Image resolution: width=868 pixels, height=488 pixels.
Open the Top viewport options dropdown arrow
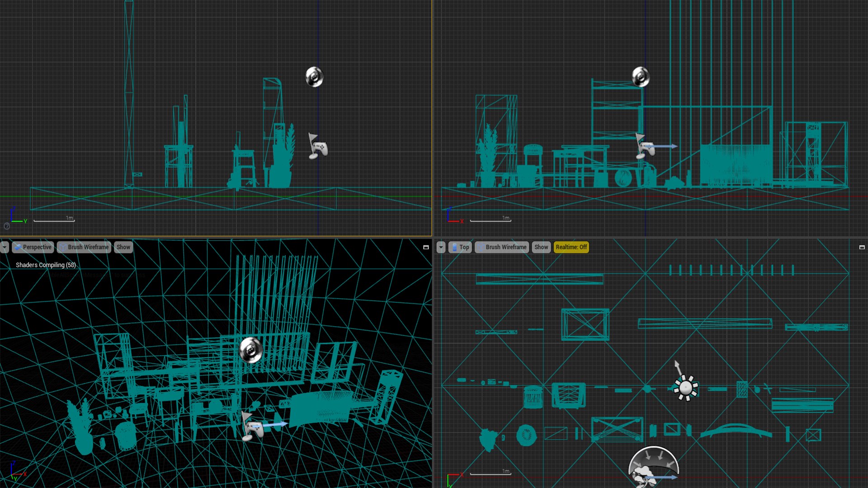pyautogui.click(x=441, y=247)
